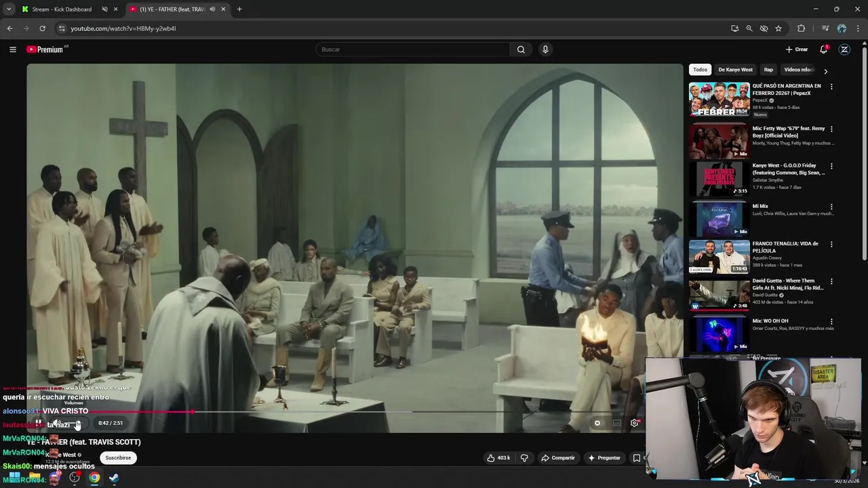Open FRANCO TENAGLIA: VIDA DE PELÍCULA title
This screenshot has height=488, width=868.
pyautogui.click(x=785, y=247)
